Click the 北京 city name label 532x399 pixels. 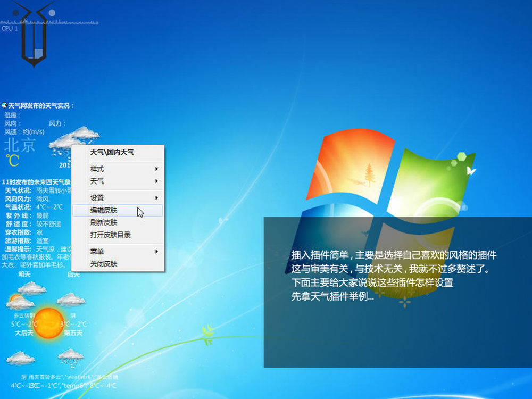[x=20, y=145]
